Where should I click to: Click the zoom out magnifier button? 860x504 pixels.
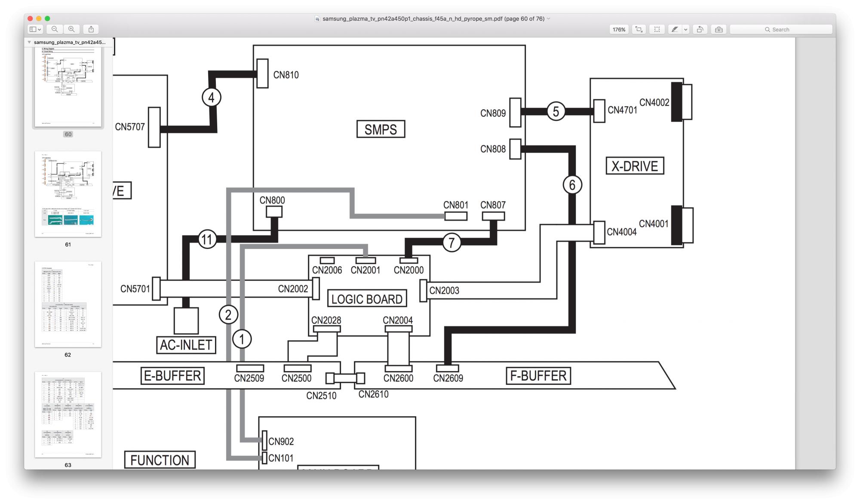tap(55, 29)
